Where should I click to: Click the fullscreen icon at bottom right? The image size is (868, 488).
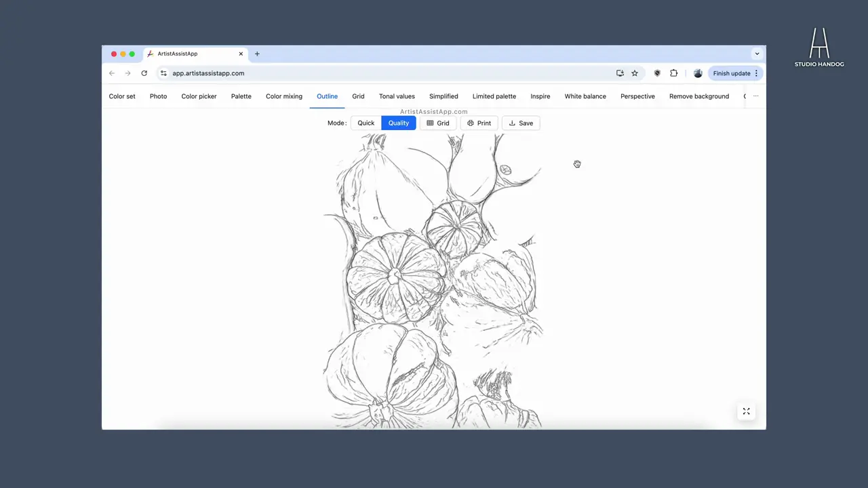click(746, 411)
